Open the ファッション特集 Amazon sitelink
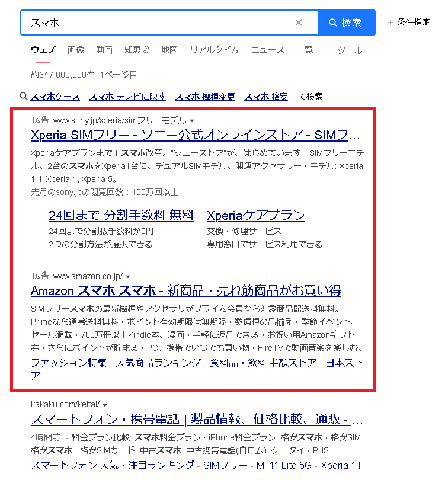 coord(69,363)
